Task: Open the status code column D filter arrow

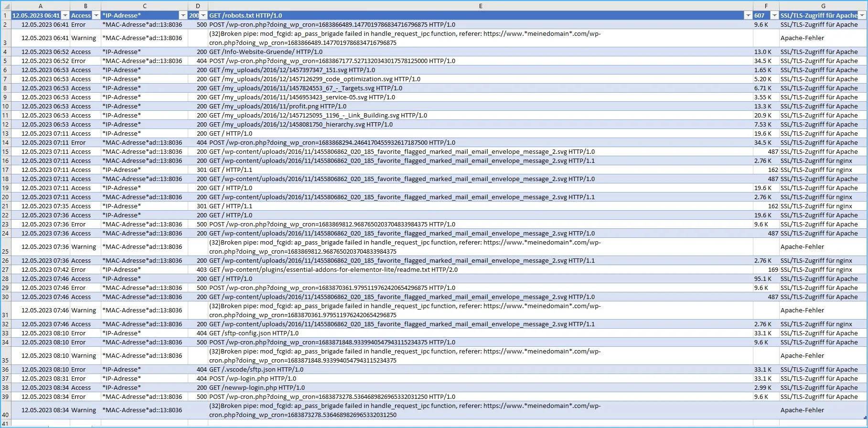Action: click(x=204, y=16)
